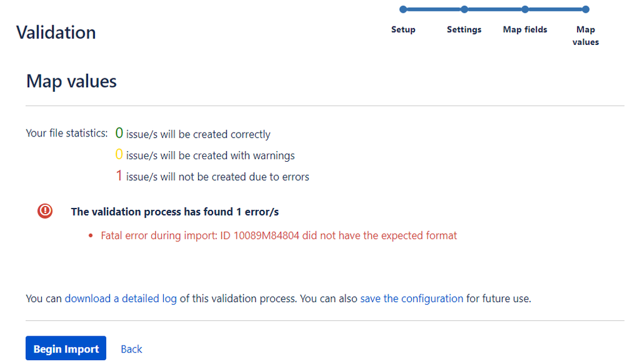Go to the Map values step label
The width and height of the screenshot is (632, 364).
[x=586, y=35]
